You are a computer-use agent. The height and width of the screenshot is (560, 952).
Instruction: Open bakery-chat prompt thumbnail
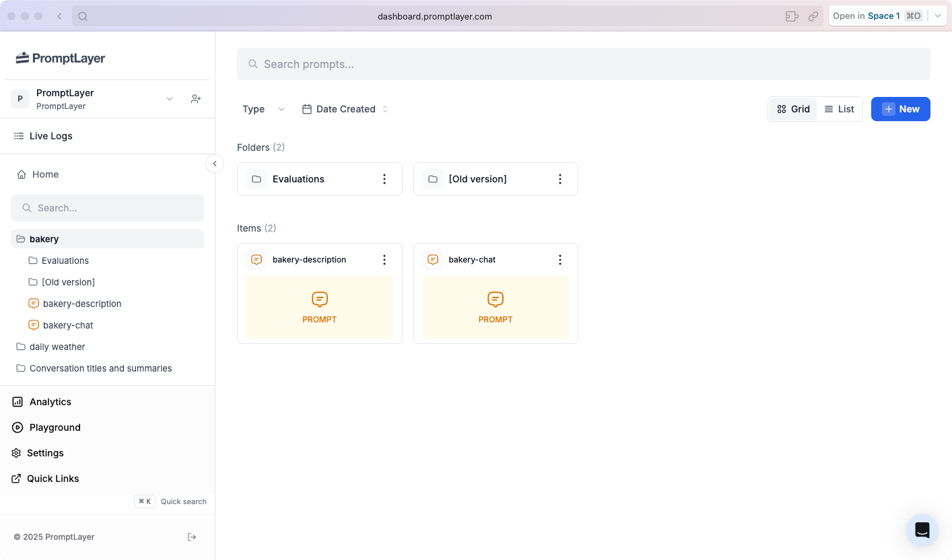[496, 308]
